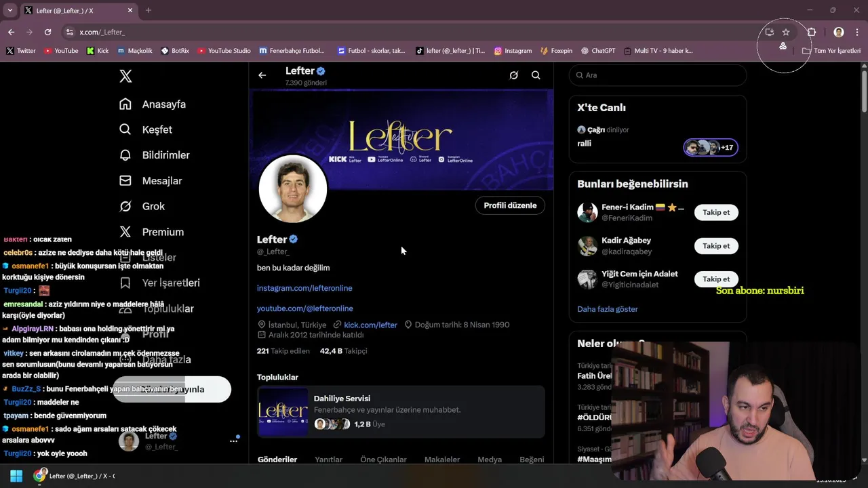The image size is (868, 488).
Task: Open Tüm Yer İşaretleri folder
Action: [831, 51]
